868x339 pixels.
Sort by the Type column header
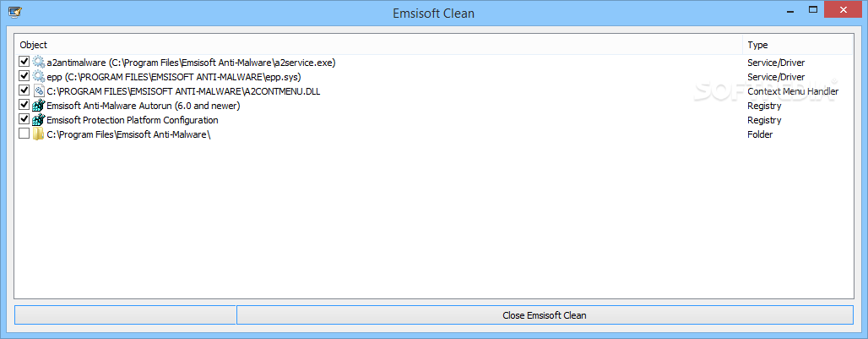798,45
